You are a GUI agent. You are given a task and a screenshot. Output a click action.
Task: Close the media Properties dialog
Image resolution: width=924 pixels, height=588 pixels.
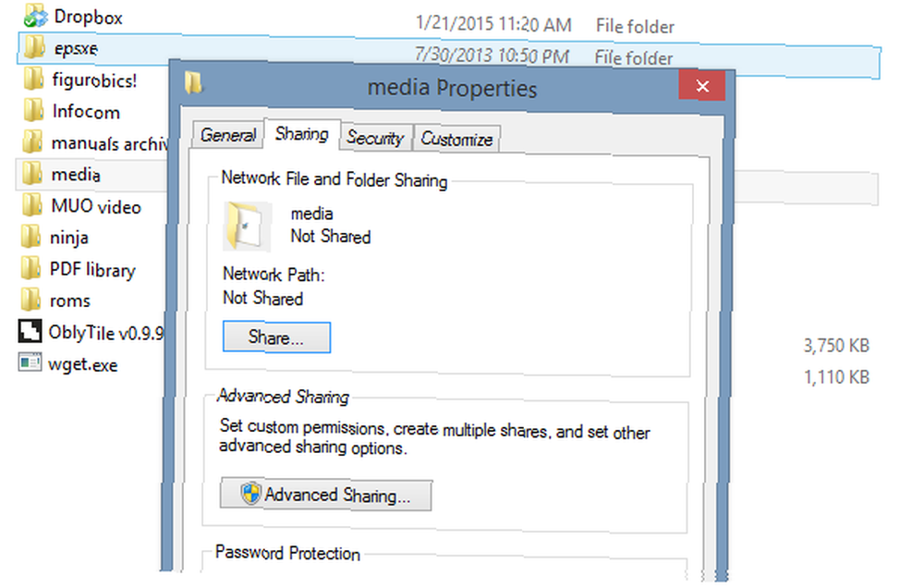702,86
